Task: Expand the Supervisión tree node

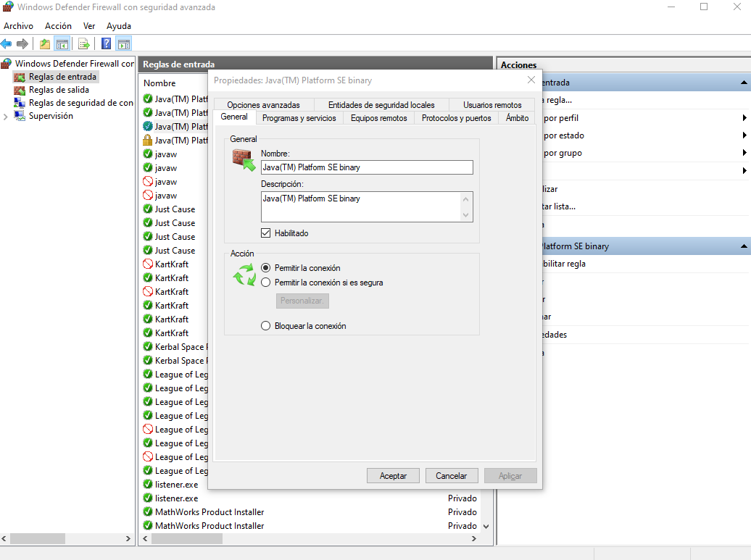Action: pyautogui.click(x=6, y=116)
